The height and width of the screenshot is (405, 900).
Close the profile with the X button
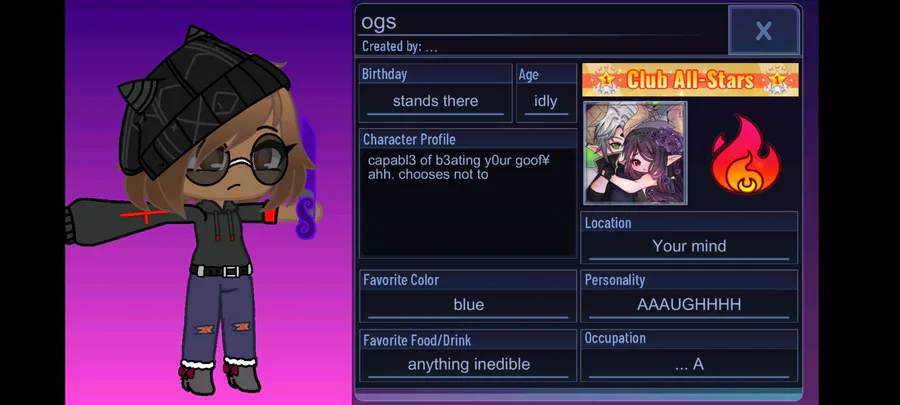[x=763, y=30]
